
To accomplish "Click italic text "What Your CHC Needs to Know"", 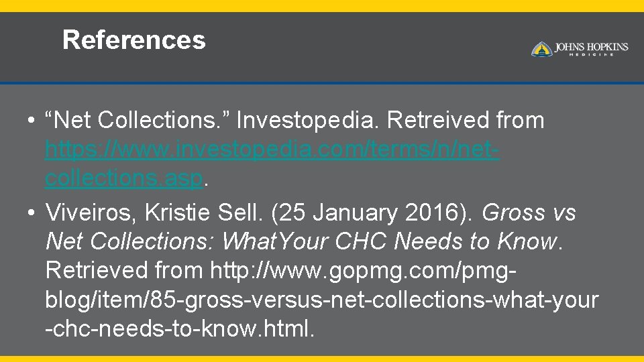I will [x=390, y=241].
